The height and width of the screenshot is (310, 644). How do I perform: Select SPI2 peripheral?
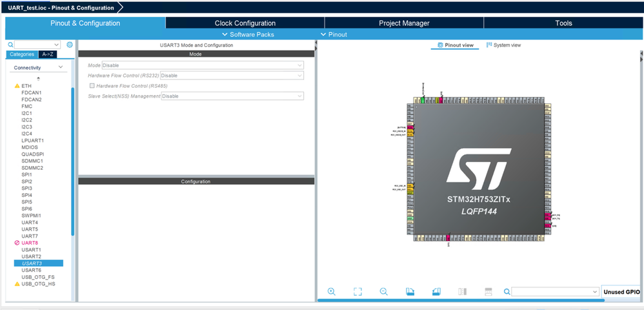tap(26, 181)
